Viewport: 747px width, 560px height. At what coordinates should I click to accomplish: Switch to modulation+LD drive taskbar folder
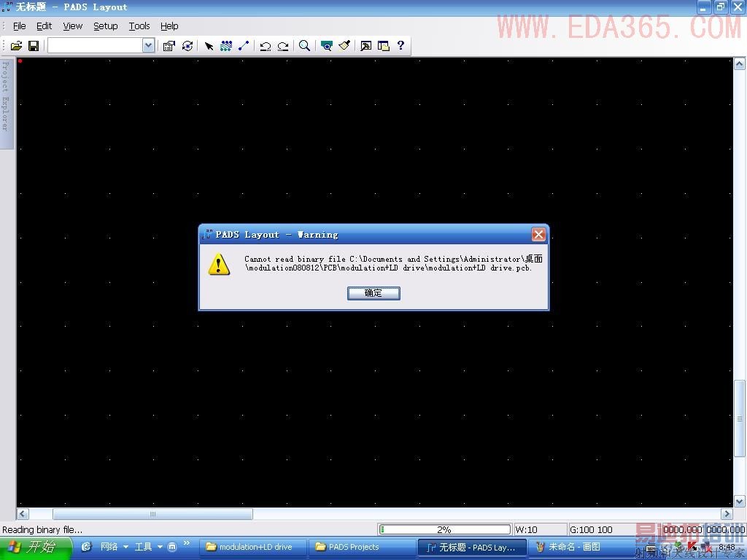click(x=253, y=547)
